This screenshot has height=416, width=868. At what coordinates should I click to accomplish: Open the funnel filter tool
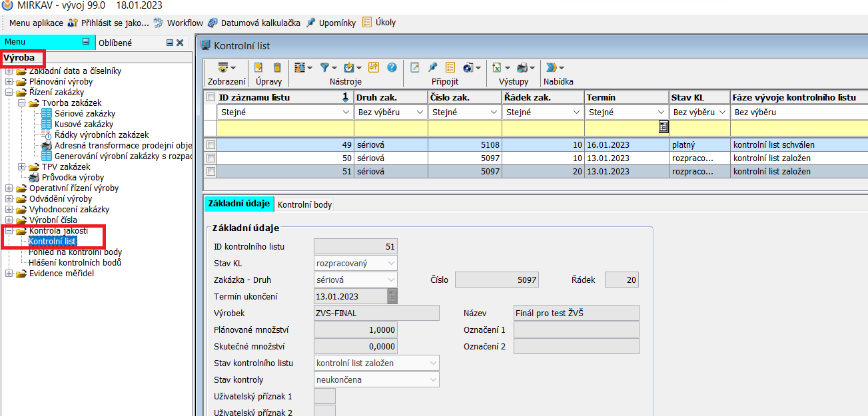[x=324, y=67]
